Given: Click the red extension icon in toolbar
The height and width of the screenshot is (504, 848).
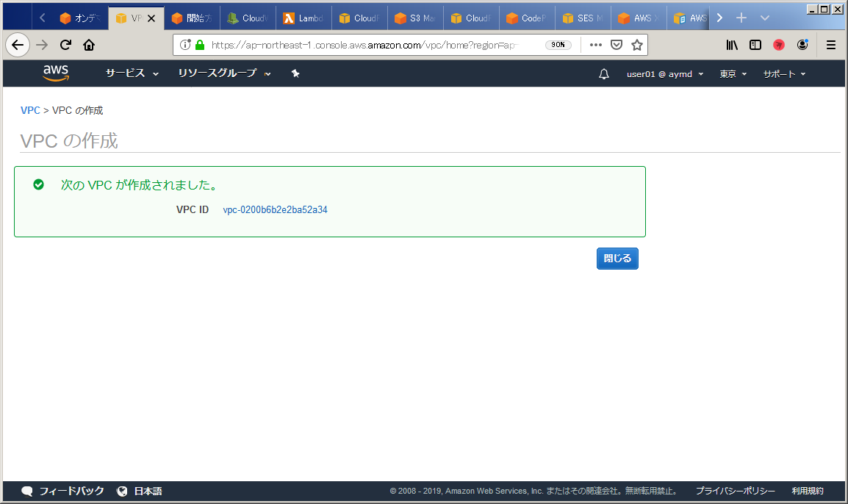Looking at the screenshot, I should coord(779,45).
